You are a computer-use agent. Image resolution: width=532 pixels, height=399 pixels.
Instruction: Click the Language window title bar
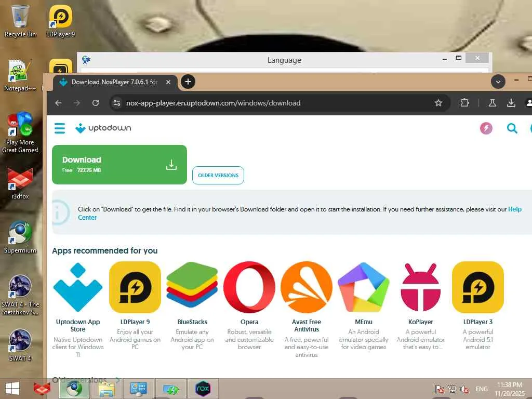(284, 60)
